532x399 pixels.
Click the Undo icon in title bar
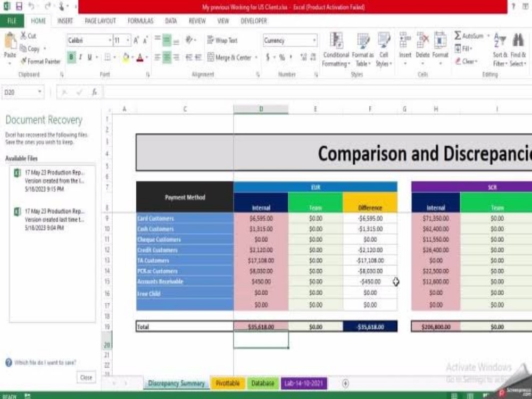tap(31, 6)
